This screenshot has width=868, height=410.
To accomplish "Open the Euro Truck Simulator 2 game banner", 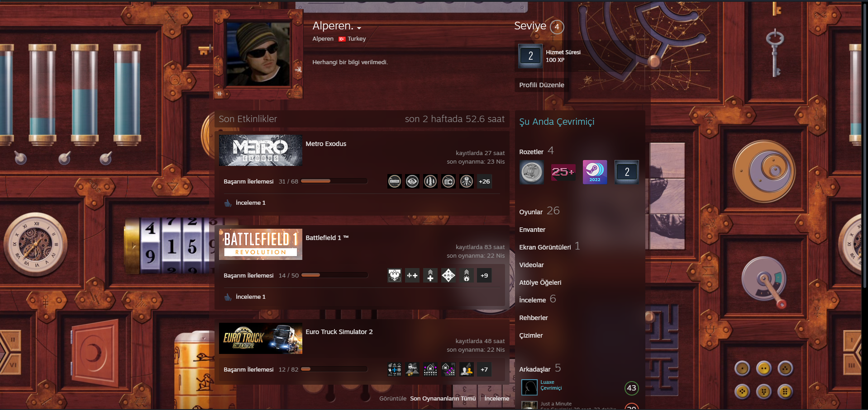I will click(261, 339).
